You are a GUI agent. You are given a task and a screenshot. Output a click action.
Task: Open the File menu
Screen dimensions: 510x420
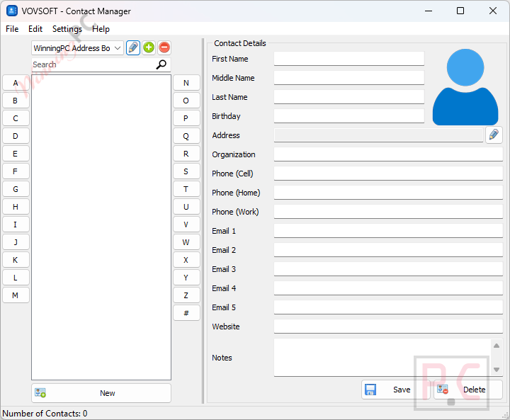click(x=12, y=29)
